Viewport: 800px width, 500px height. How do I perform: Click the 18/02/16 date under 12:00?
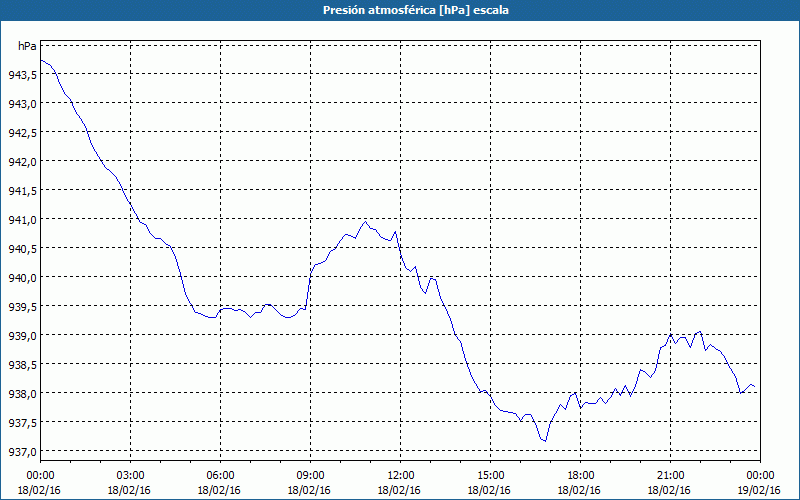(x=399, y=490)
